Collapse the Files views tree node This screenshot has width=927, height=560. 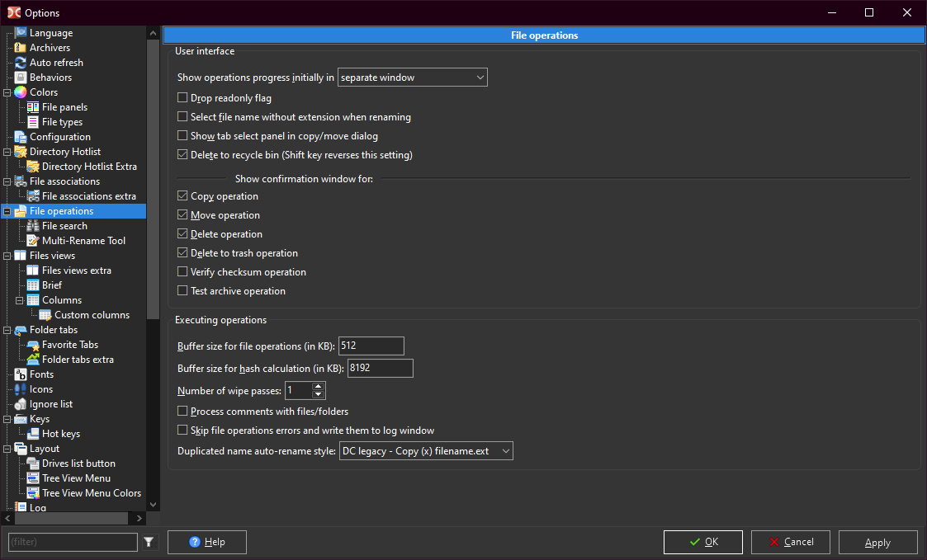[x=7, y=256]
